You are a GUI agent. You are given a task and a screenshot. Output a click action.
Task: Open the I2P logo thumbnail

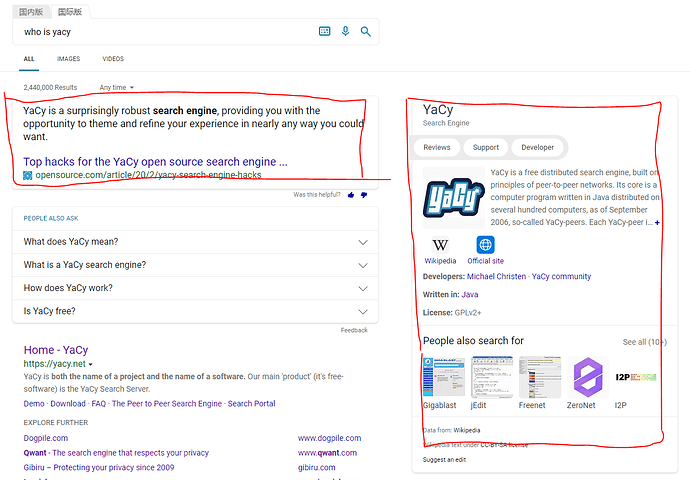[636, 377]
